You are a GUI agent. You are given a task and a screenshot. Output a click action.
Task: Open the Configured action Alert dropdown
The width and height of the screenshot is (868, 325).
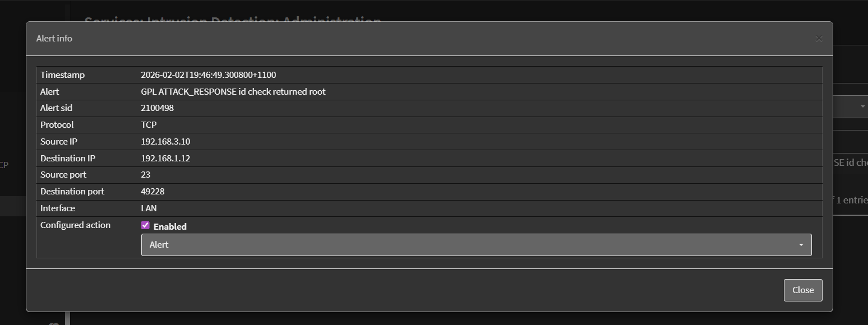(476, 245)
